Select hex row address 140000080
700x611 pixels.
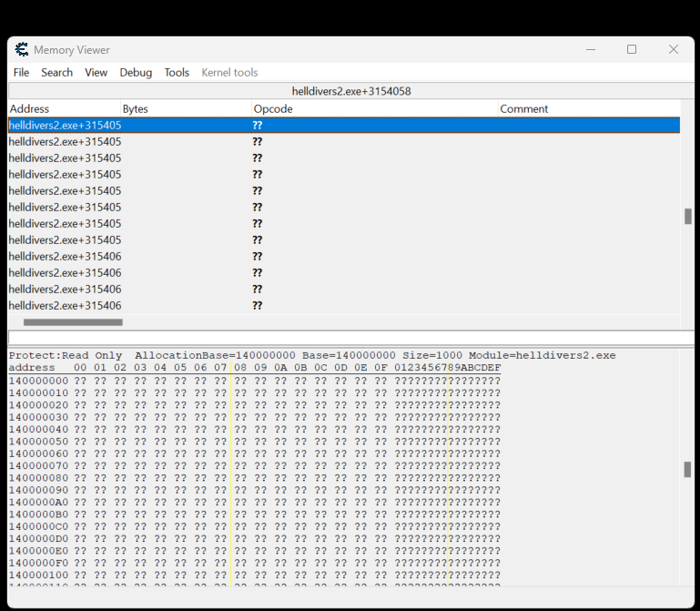point(38,478)
